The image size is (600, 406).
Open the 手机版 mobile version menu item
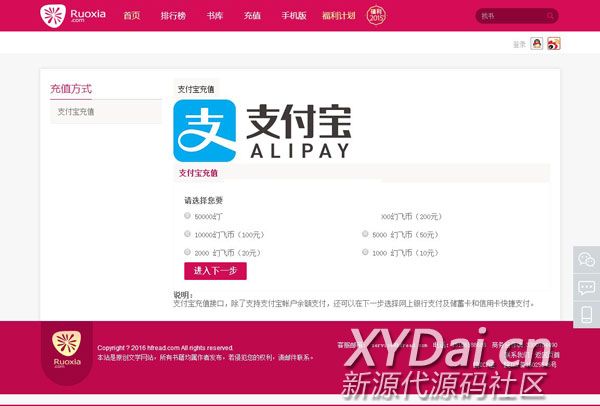(294, 16)
